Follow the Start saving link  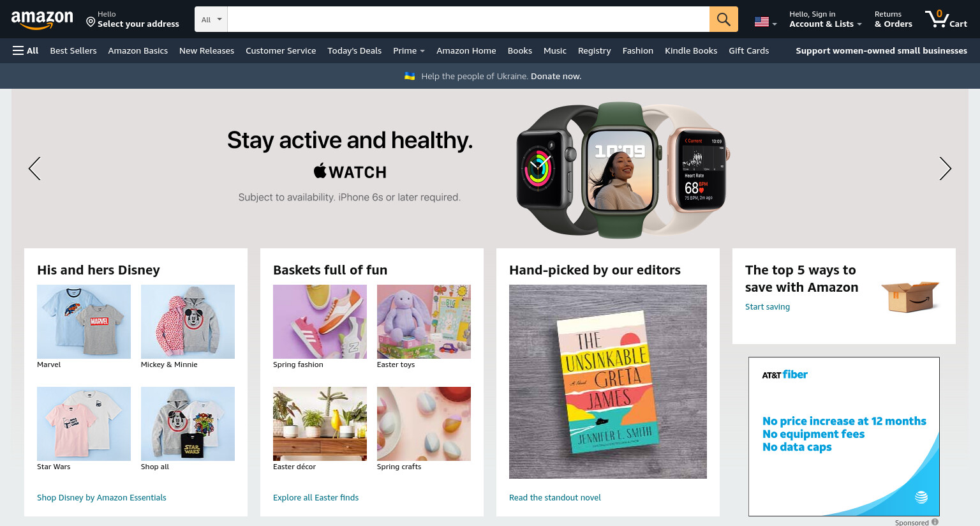pyautogui.click(x=768, y=306)
